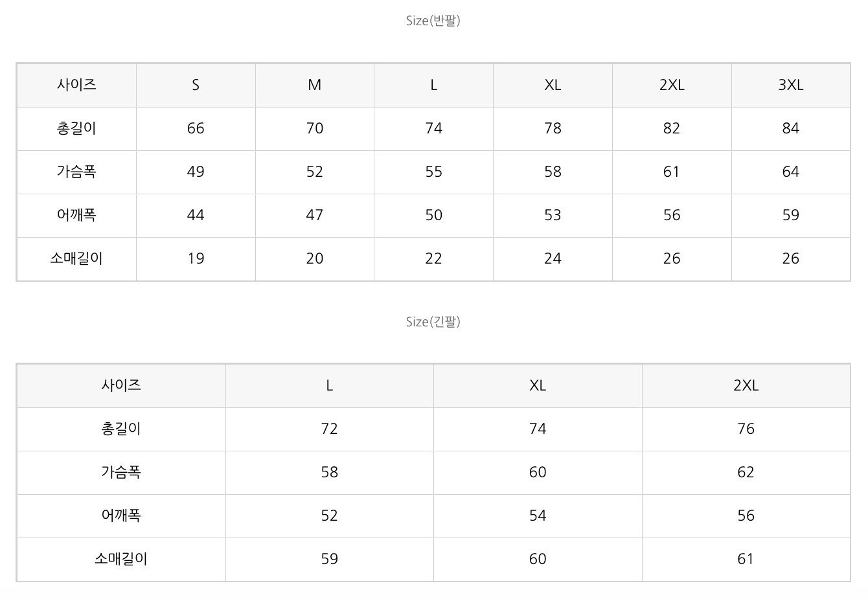Image resolution: width=868 pixels, height=601 pixels.
Task: Click long-sleeve chest width value 62
Action: (746, 472)
